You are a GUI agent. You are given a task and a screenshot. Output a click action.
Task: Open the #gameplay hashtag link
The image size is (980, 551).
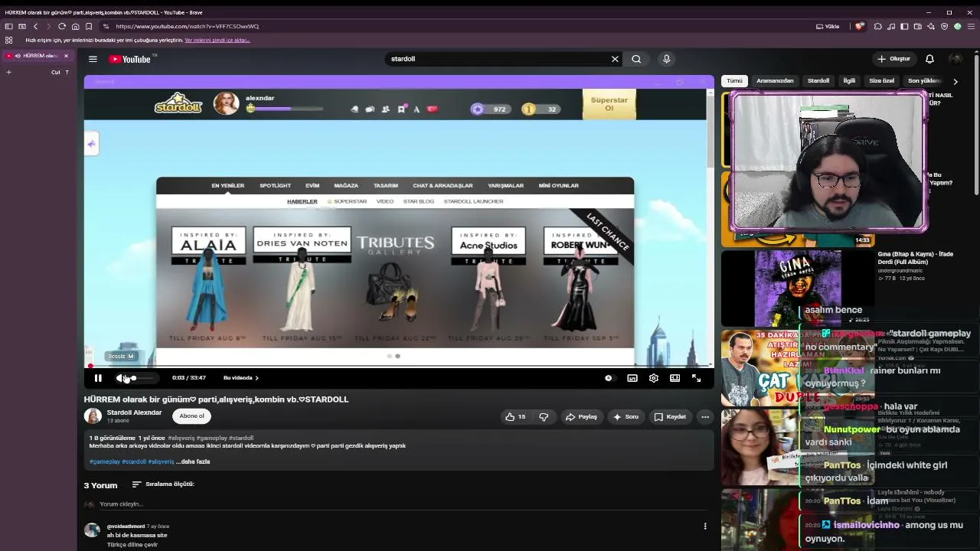point(104,462)
